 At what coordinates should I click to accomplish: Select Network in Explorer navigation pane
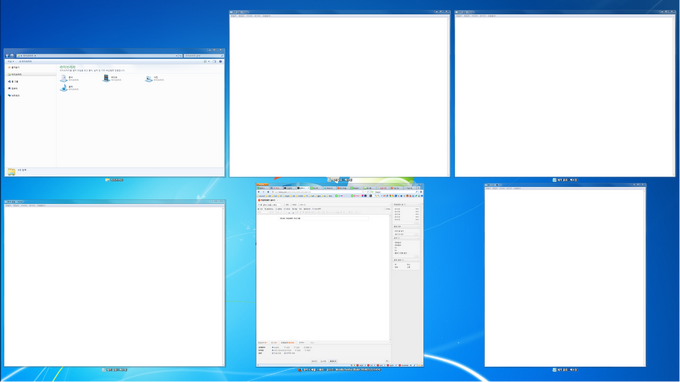click(14, 95)
